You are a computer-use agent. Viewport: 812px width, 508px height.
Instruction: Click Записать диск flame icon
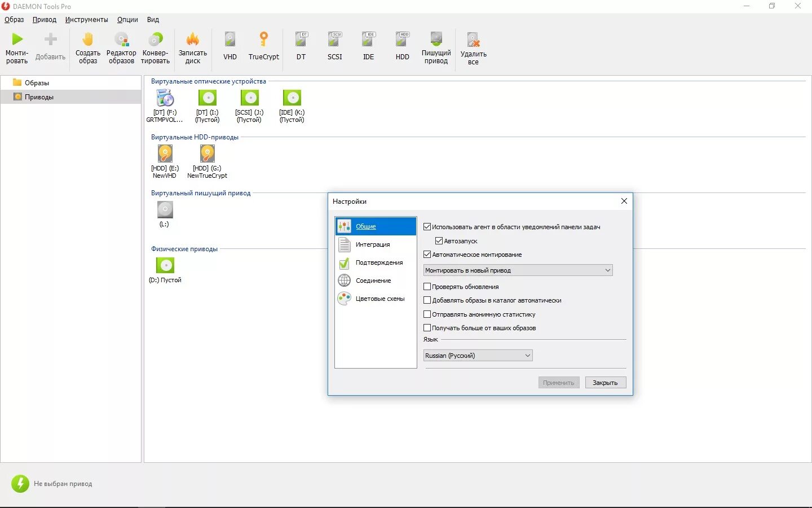pyautogui.click(x=193, y=39)
